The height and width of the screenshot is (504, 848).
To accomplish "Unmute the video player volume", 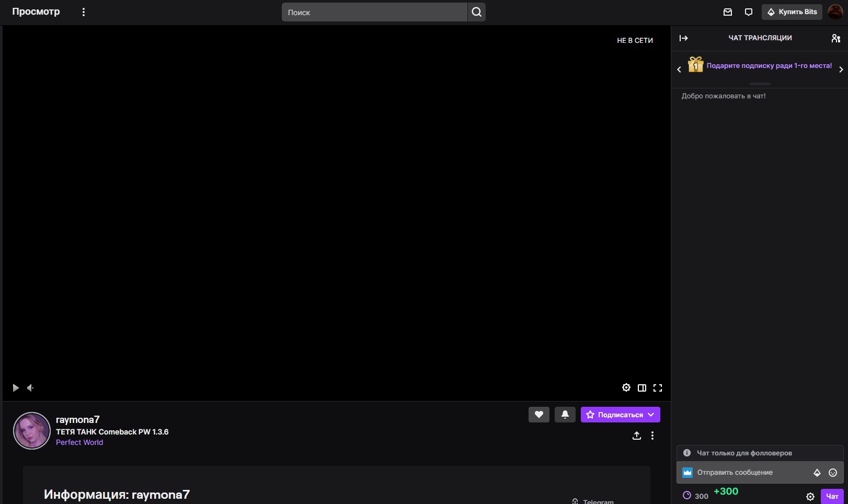I will coord(30,387).
